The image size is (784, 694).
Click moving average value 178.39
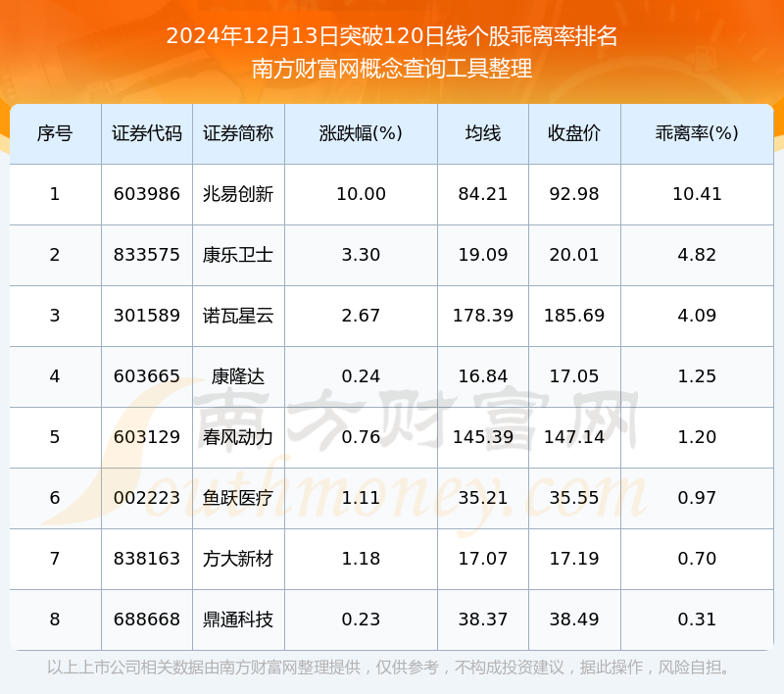483,316
